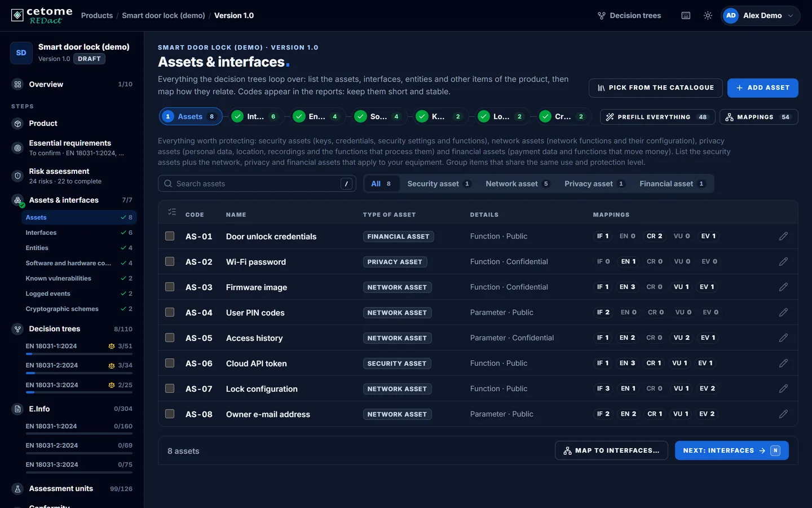Click the Add Asset button
Screen dimensions: 812x508
(762, 88)
